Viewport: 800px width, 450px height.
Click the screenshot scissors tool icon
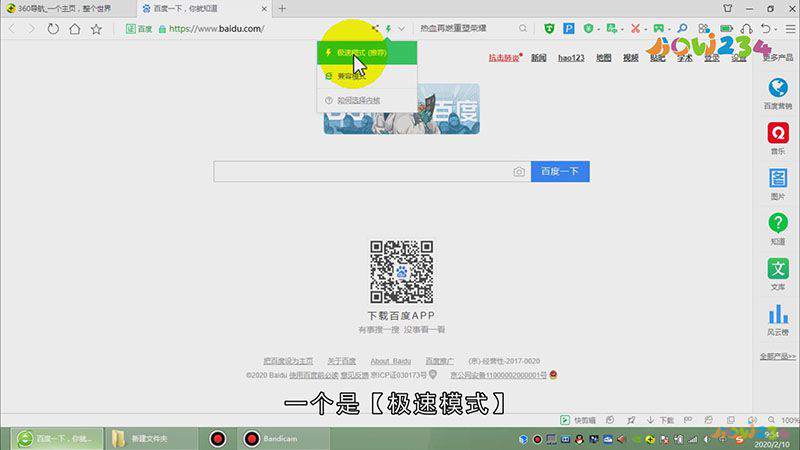[635, 29]
